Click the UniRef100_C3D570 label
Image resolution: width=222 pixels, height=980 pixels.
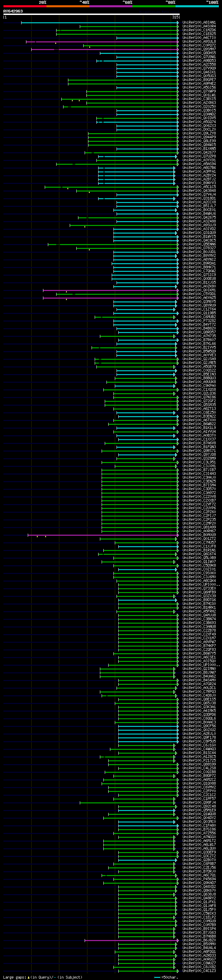(x=199, y=489)
